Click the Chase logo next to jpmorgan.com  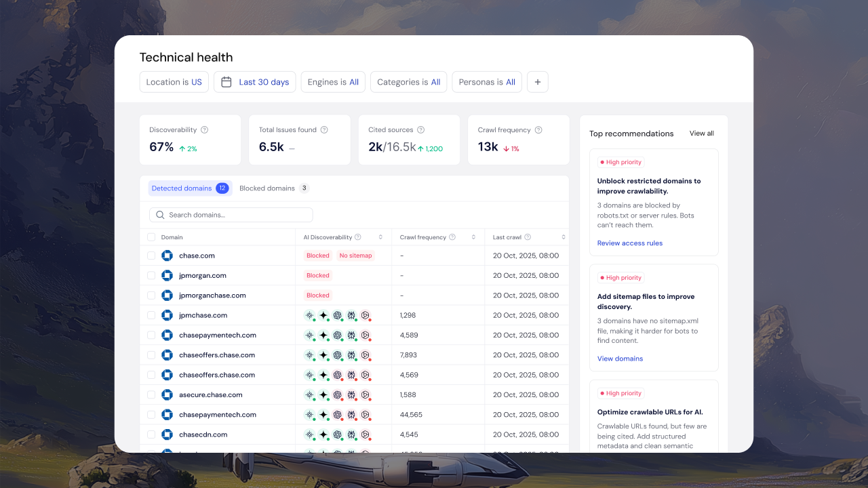coord(167,275)
